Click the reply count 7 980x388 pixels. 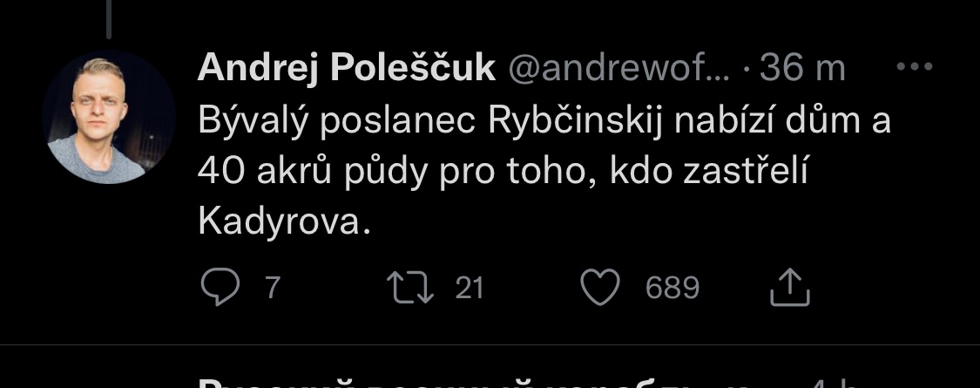(272, 289)
